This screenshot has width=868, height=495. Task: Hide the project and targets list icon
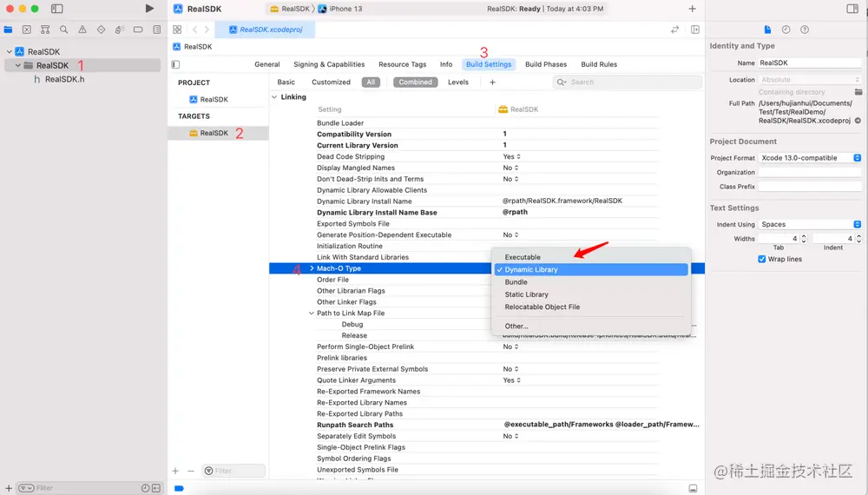[175, 64]
